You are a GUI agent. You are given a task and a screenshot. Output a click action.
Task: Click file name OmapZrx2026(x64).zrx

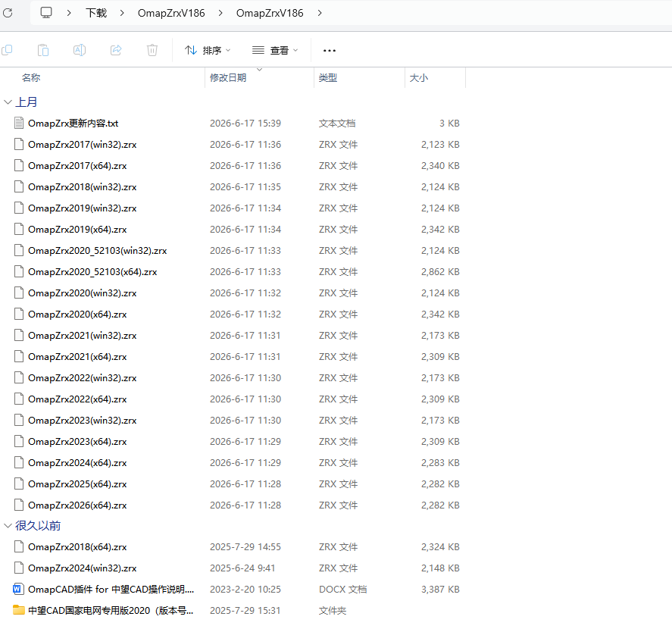(77, 505)
